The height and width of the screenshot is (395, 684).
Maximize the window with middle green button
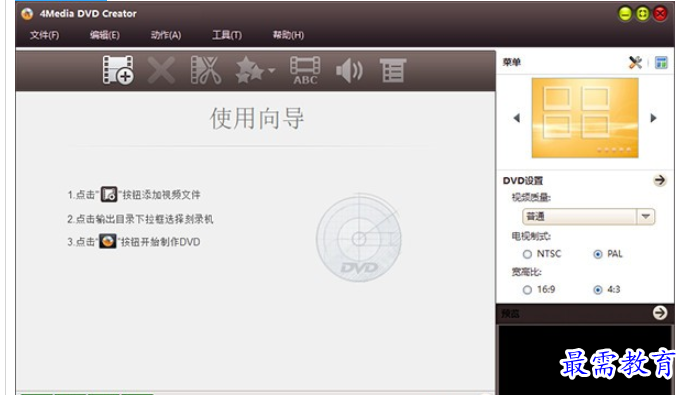click(643, 14)
